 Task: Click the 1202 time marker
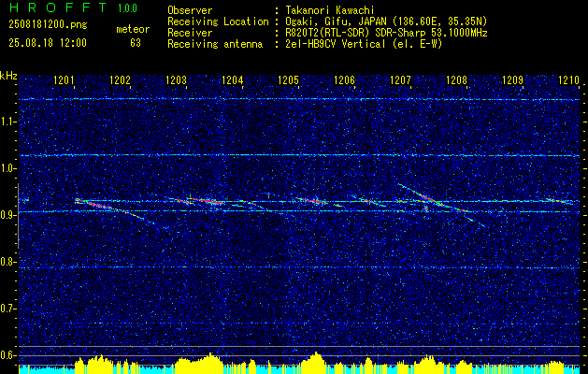coord(120,79)
